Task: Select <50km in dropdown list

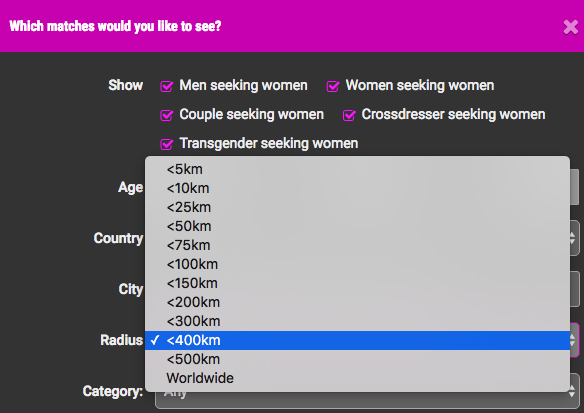Action: pyautogui.click(x=357, y=226)
